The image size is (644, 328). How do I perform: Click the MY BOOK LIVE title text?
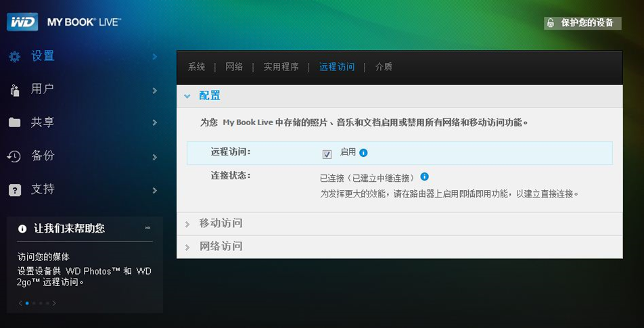point(84,22)
